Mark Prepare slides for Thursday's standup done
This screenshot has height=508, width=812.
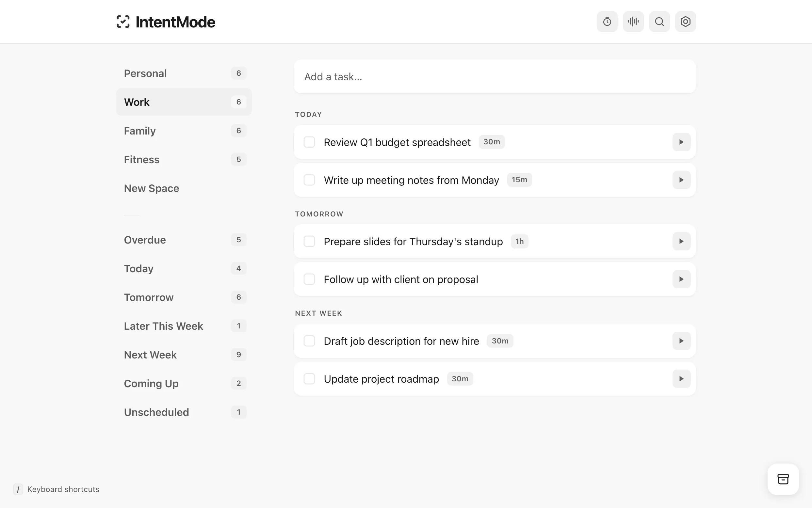coord(309,242)
